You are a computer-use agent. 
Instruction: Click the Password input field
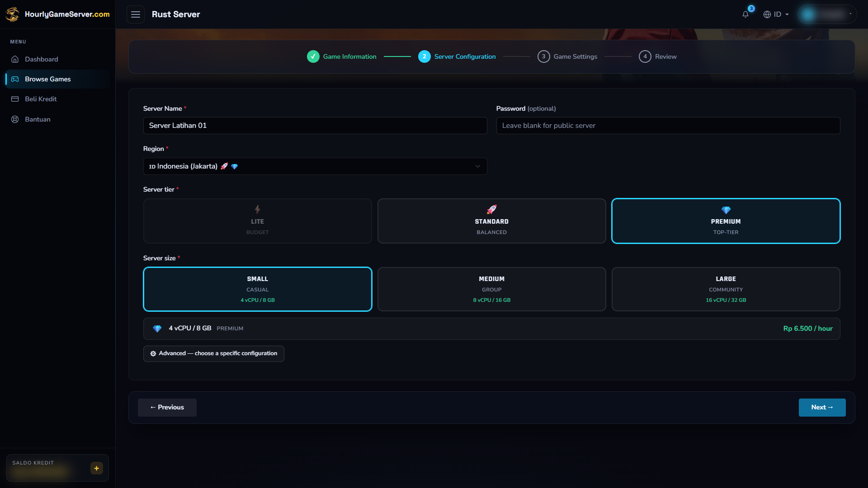pos(668,126)
